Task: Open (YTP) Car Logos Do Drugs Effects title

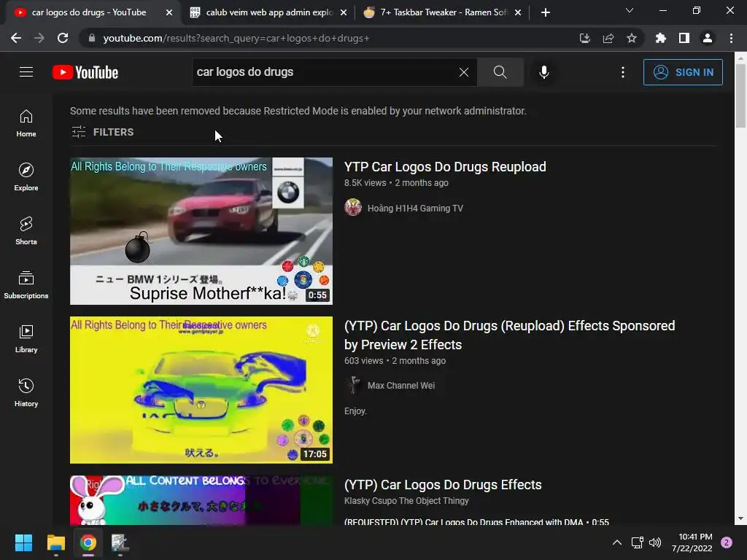Action: coord(443,485)
